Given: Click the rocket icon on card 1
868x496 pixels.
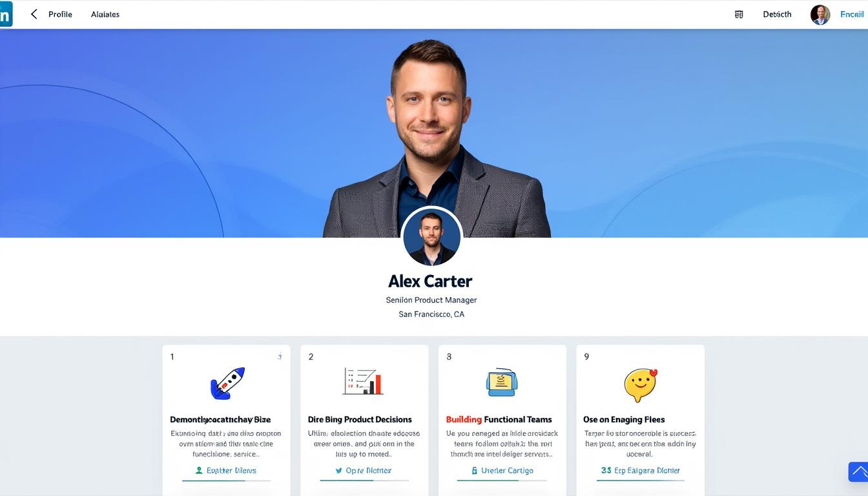Looking at the screenshot, I should pyautogui.click(x=227, y=383).
